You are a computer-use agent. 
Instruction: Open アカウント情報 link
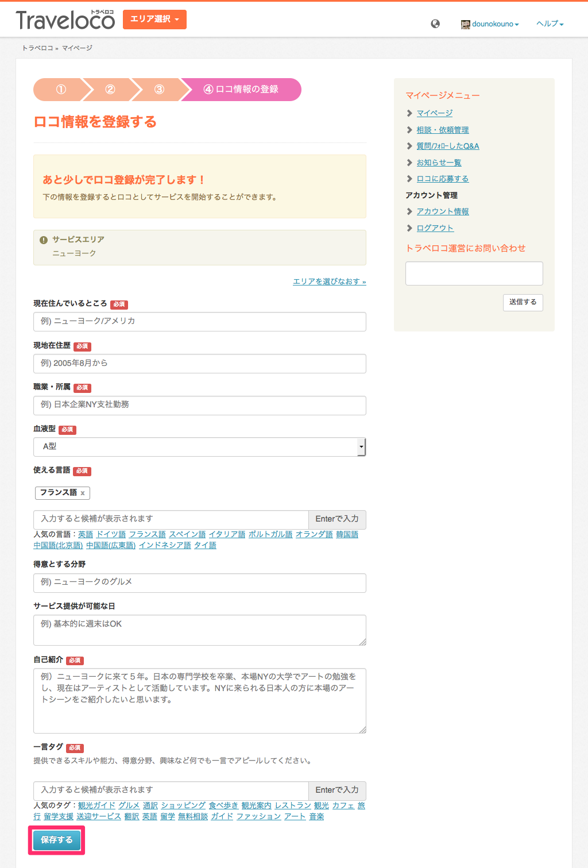coord(443,211)
